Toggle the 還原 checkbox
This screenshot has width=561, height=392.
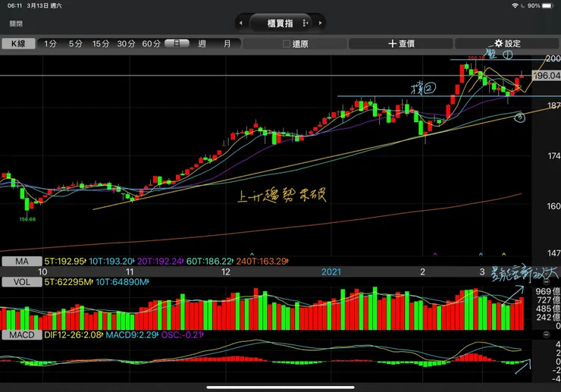[x=287, y=44]
